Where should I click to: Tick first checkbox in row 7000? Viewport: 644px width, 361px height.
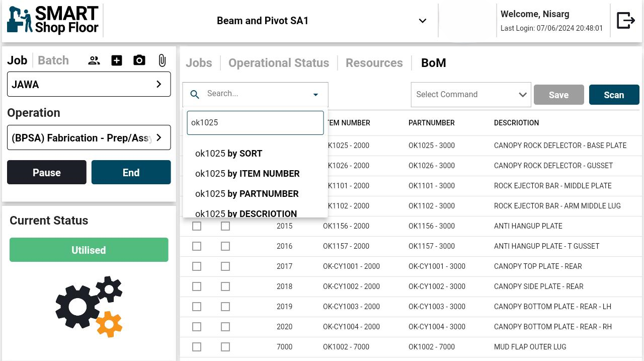(197, 347)
